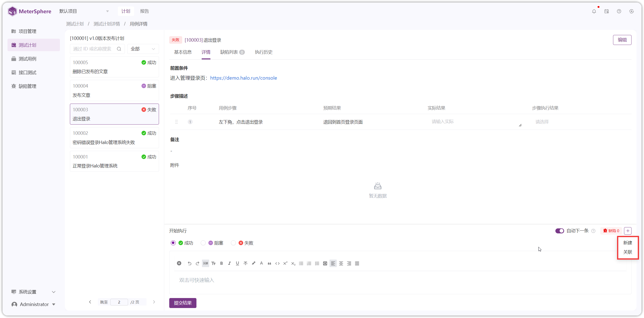Viewport: 644px width, 318px height.
Task: Expand the 系统设置 sidebar section
Action: coord(34,292)
